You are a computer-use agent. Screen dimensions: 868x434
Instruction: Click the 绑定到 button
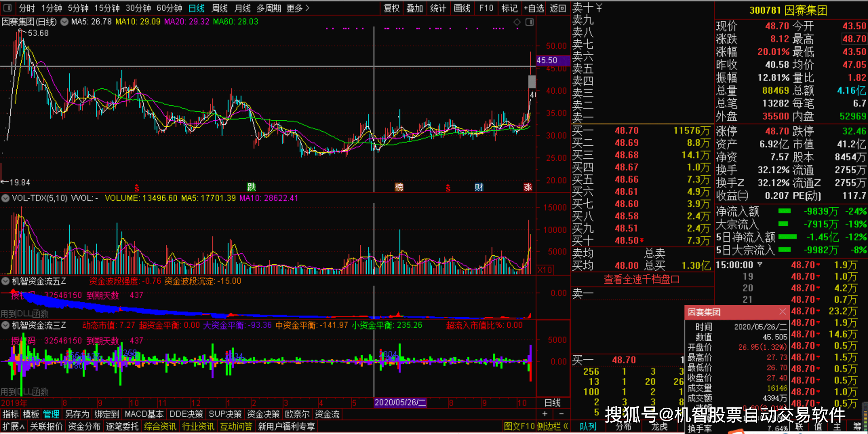(x=107, y=414)
